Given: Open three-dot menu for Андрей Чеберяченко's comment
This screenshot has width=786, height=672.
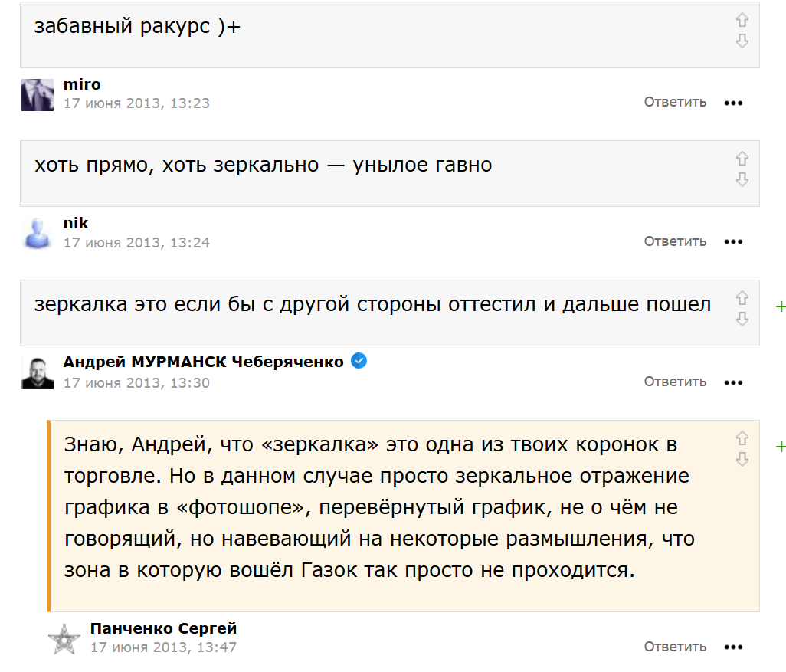Looking at the screenshot, I should 733,382.
